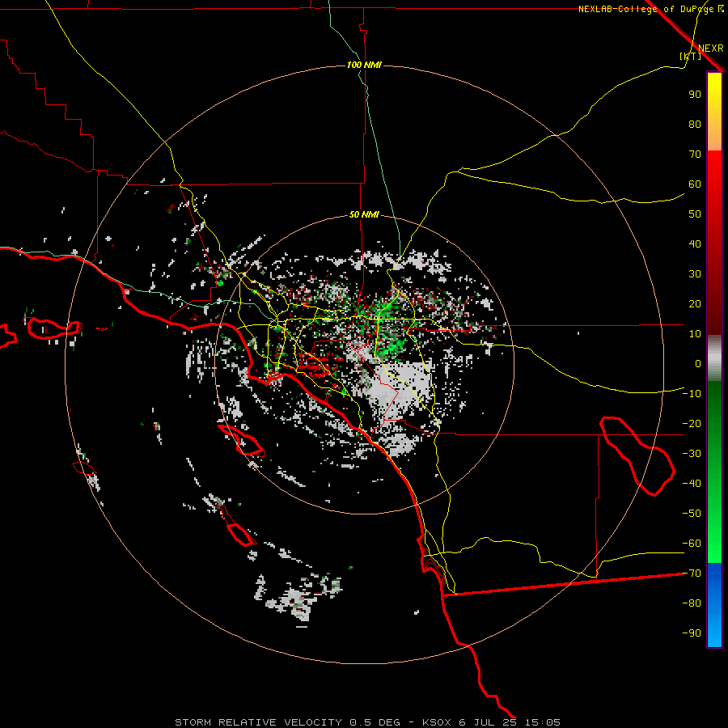Click the NEXR label above the scale

pyautogui.click(x=710, y=49)
